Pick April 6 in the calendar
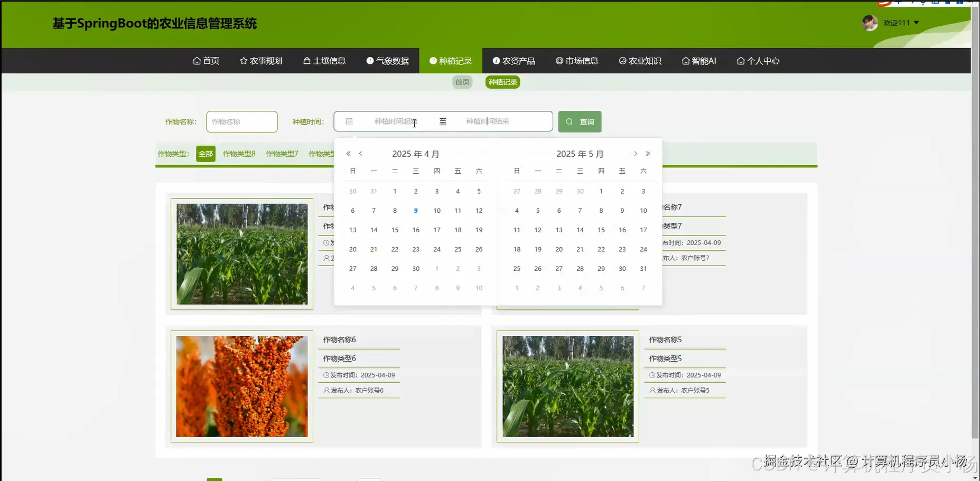This screenshot has height=481, width=980. (353, 211)
